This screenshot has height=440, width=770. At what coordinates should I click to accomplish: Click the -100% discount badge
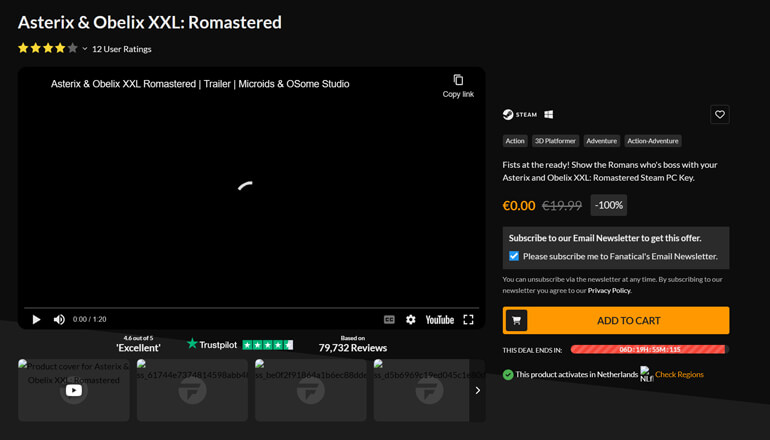(608, 205)
